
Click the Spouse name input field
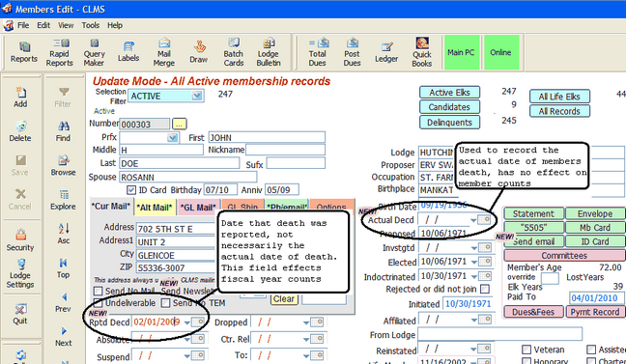[187, 177]
